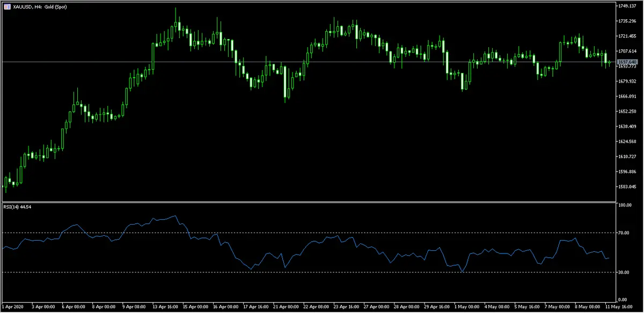Click the 1652.250 price scale label

pyautogui.click(x=626, y=111)
